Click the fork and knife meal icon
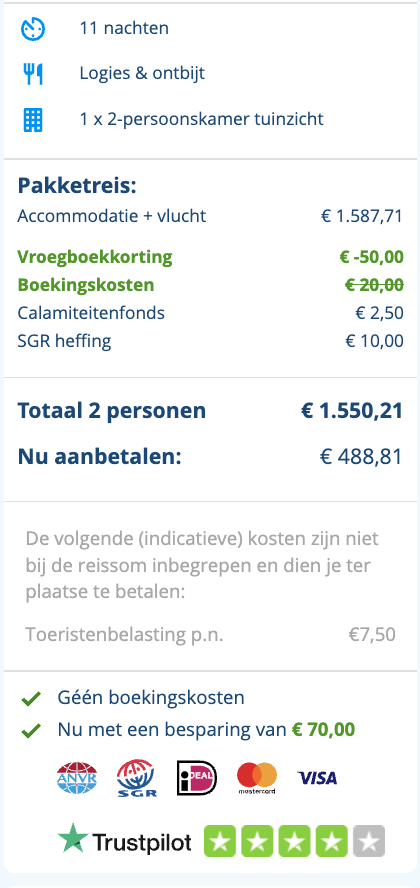 click(33, 74)
